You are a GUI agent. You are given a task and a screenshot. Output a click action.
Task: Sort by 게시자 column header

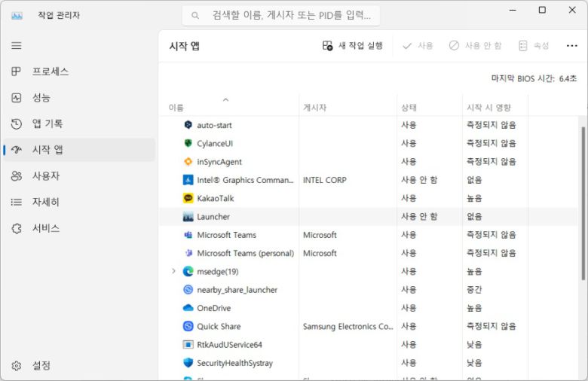(314, 108)
